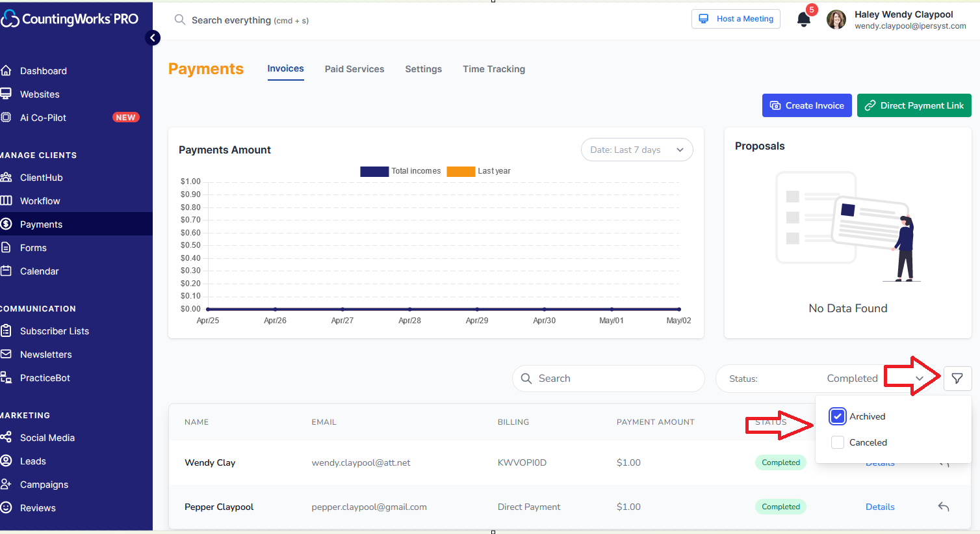Click email wendy.claypool@att.net

click(361, 462)
